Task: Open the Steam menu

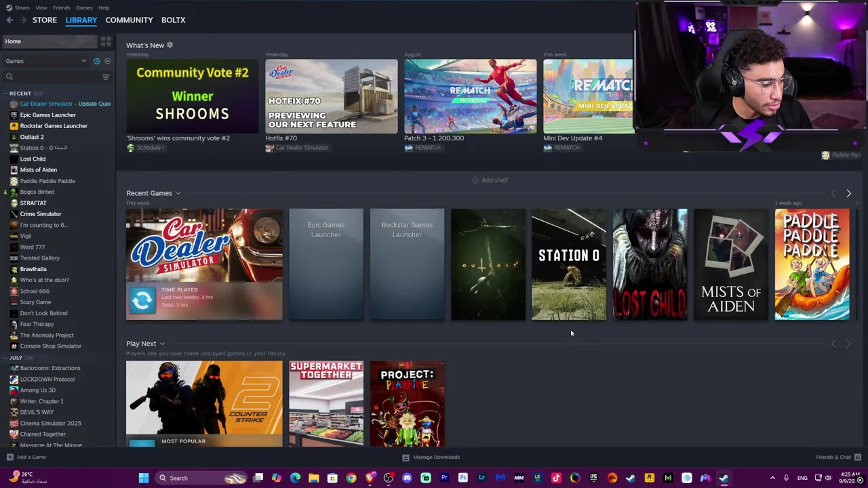Action: (x=22, y=7)
